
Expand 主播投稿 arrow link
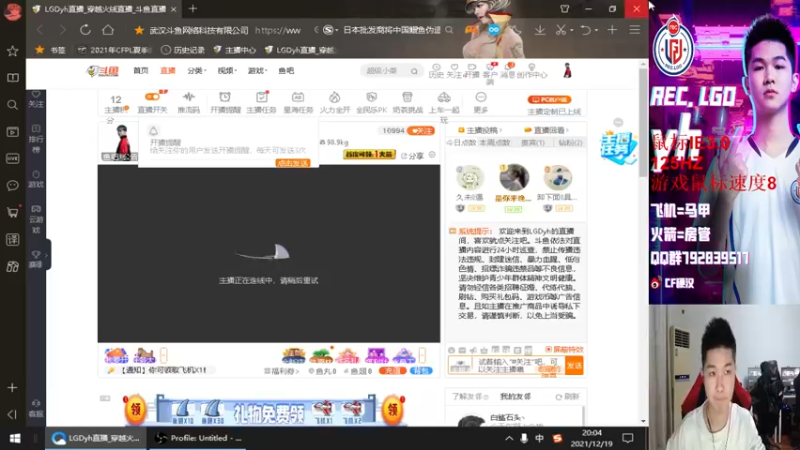[x=480, y=130]
